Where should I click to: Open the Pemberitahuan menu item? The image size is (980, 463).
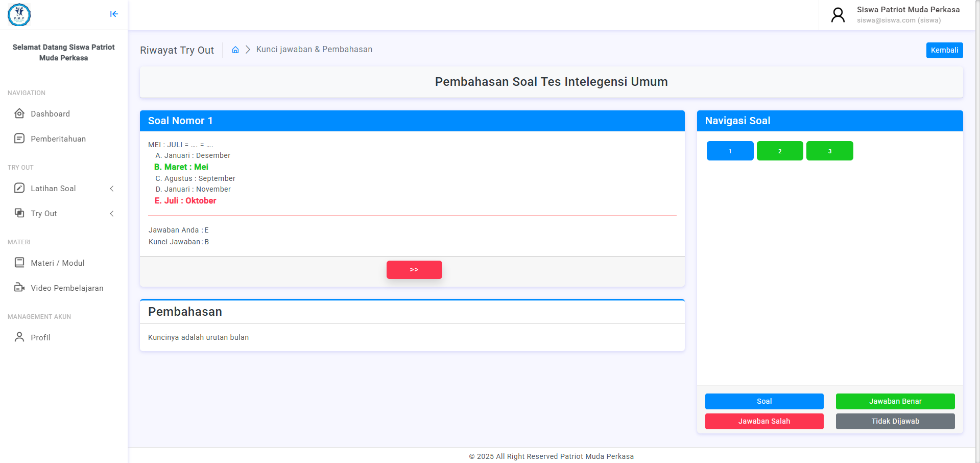click(64, 138)
